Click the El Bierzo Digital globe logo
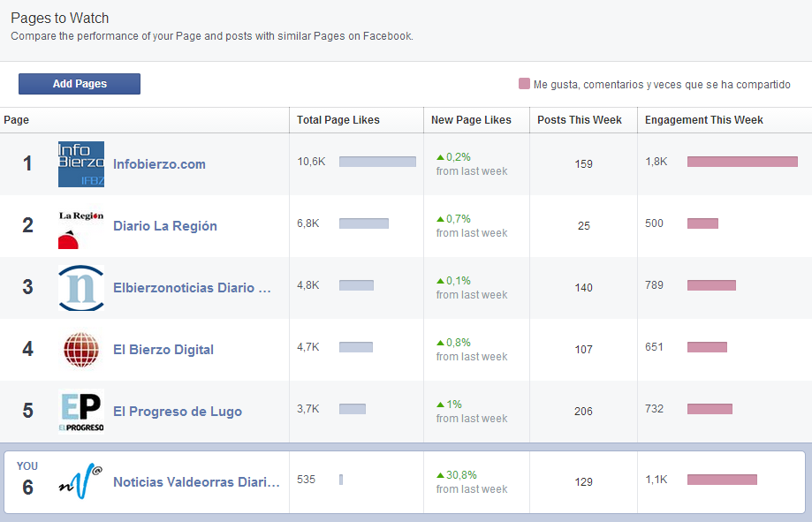The width and height of the screenshot is (812, 522). (80, 350)
